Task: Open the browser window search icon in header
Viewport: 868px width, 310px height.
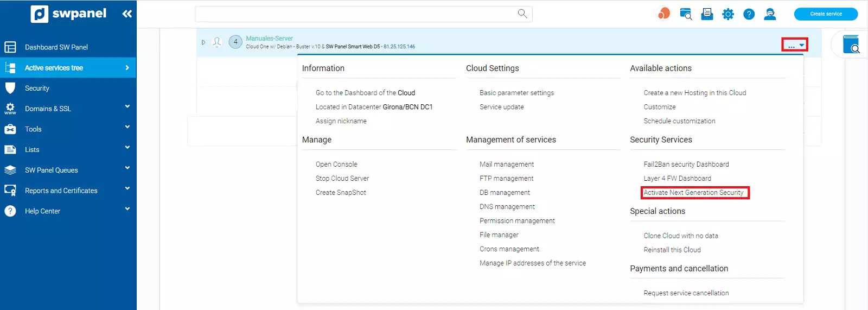Action: (x=686, y=14)
